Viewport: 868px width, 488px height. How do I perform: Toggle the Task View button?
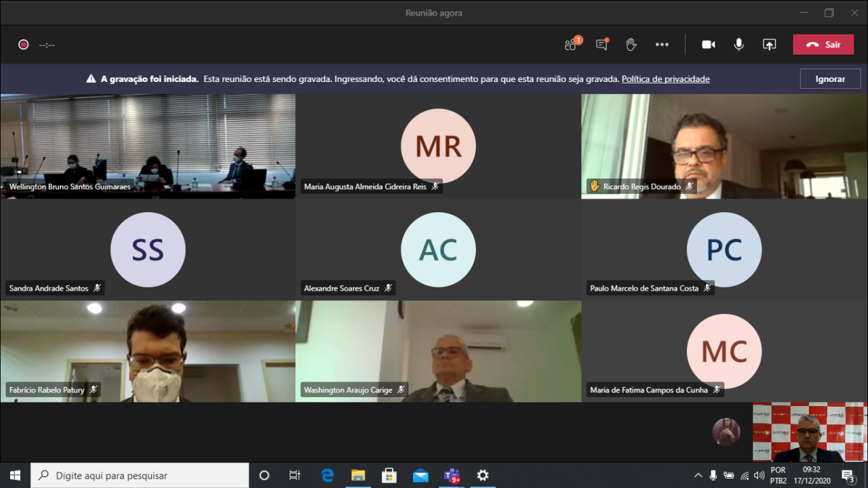click(x=295, y=475)
